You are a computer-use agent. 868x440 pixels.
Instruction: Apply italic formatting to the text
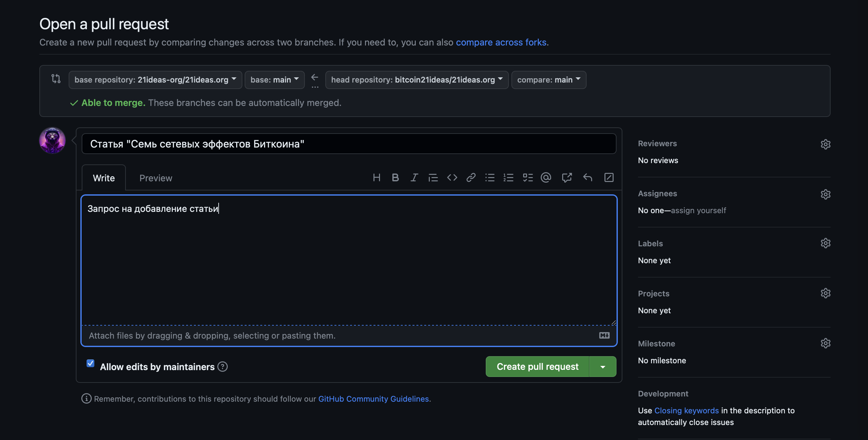[414, 177]
